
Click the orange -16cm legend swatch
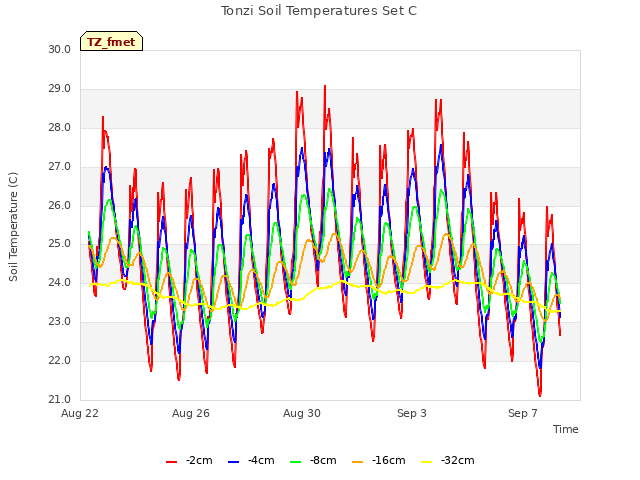pyautogui.click(x=358, y=462)
